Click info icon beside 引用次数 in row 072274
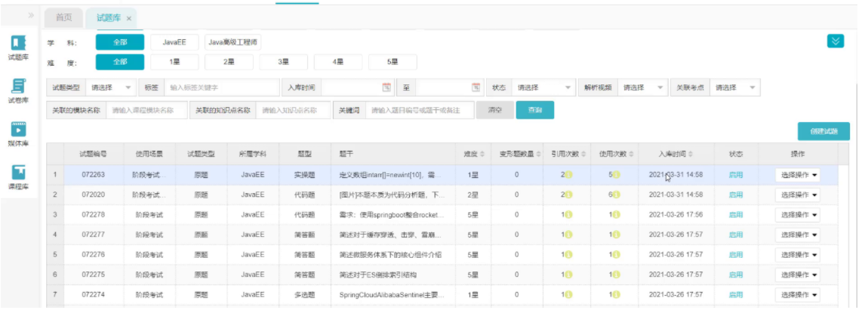868x313 pixels. [568, 294]
